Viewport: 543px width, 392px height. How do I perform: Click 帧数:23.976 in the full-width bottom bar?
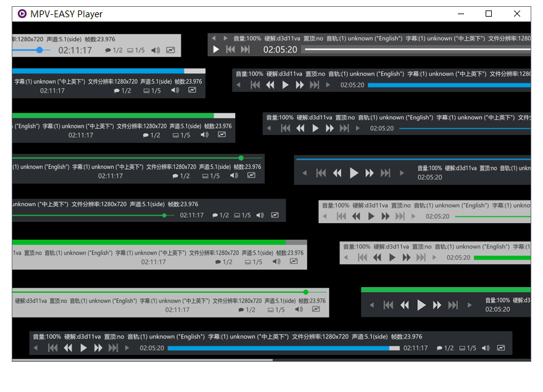coord(407,337)
